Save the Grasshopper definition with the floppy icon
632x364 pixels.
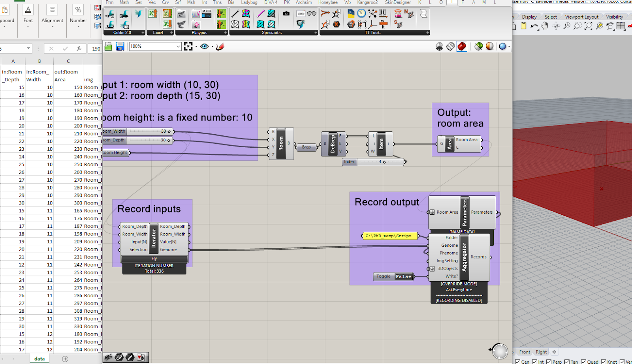120,47
